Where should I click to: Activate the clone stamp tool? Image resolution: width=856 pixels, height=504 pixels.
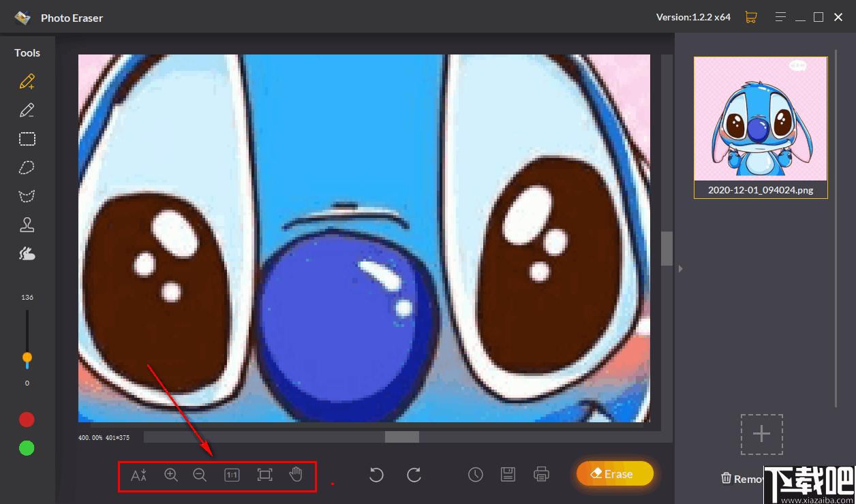tap(27, 225)
